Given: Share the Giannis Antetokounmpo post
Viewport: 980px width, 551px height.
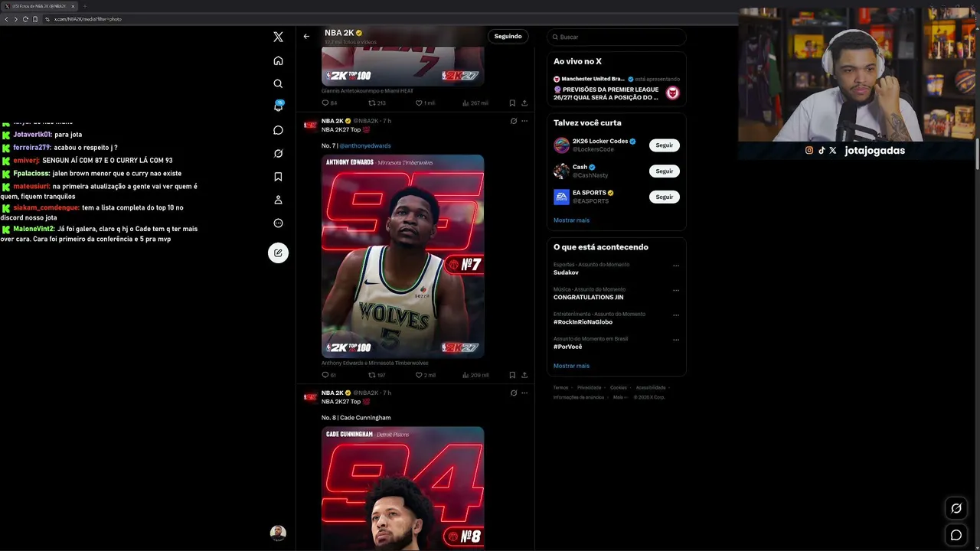Looking at the screenshot, I should click(524, 103).
